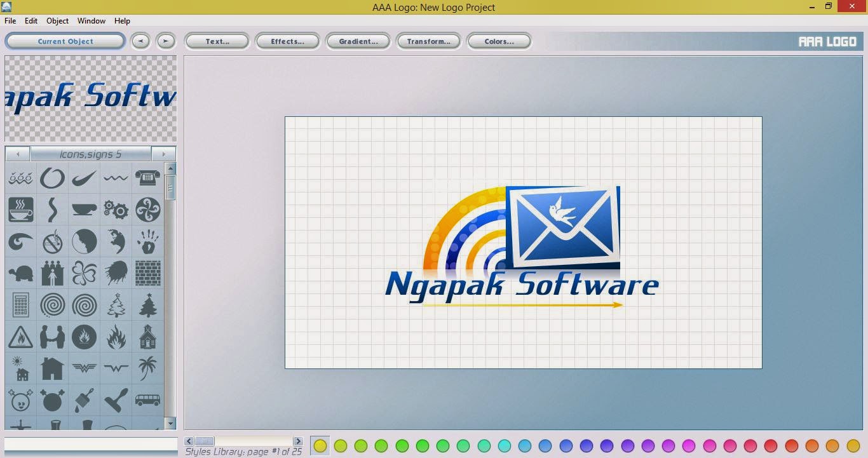Pick the winking girl face icon

click(x=21, y=400)
